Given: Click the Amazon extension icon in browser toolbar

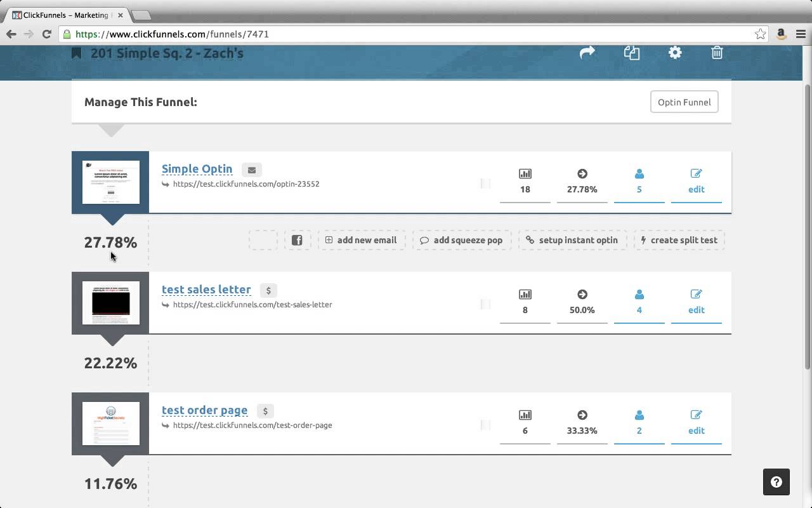Looking at the screenshot, I should pyautogui.click(x=781, y=34).
